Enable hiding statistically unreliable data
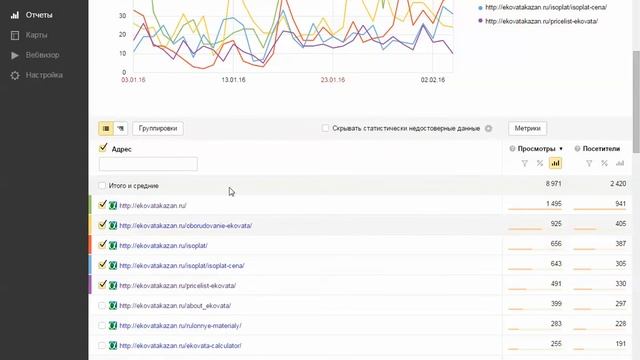 325,129
